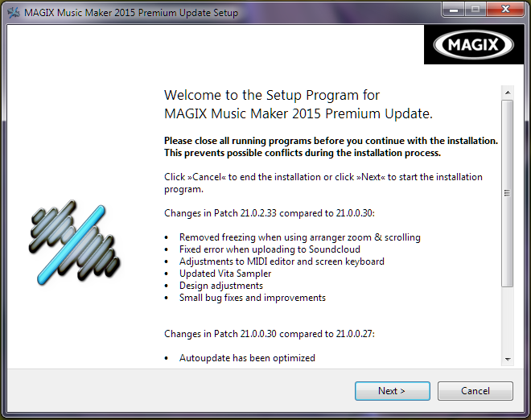
Task: Click 'Changes in Patch 21.0.0.30' heading
Action: click(x=270, y=334)
